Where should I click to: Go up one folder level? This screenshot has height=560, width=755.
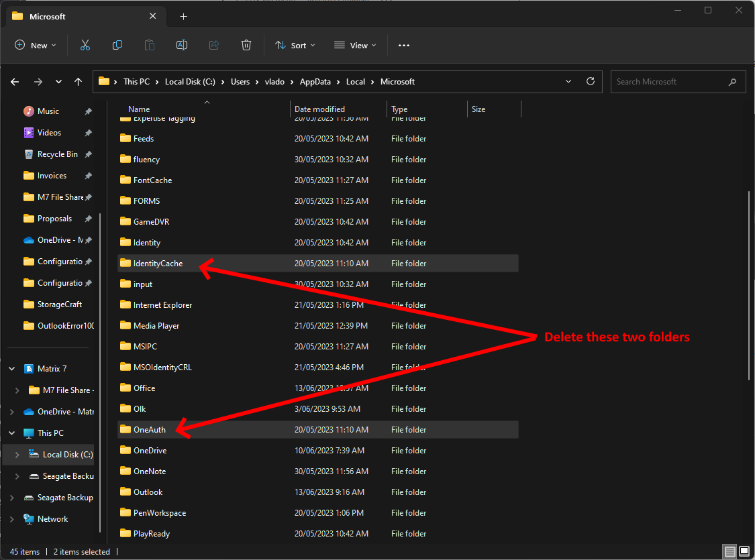pos(78,81)
